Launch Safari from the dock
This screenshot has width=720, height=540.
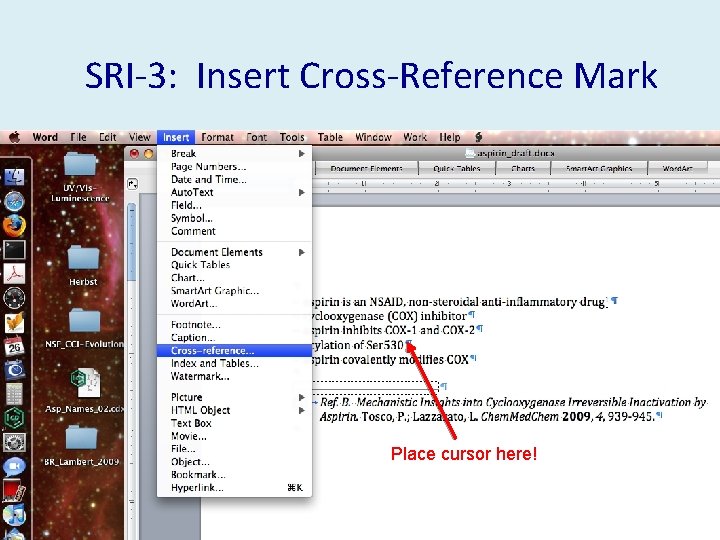[x=14, y=201]
